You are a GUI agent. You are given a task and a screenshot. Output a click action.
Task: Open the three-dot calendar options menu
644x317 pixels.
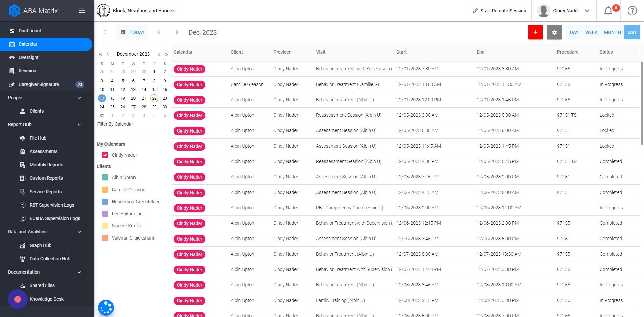pos(105,32)
